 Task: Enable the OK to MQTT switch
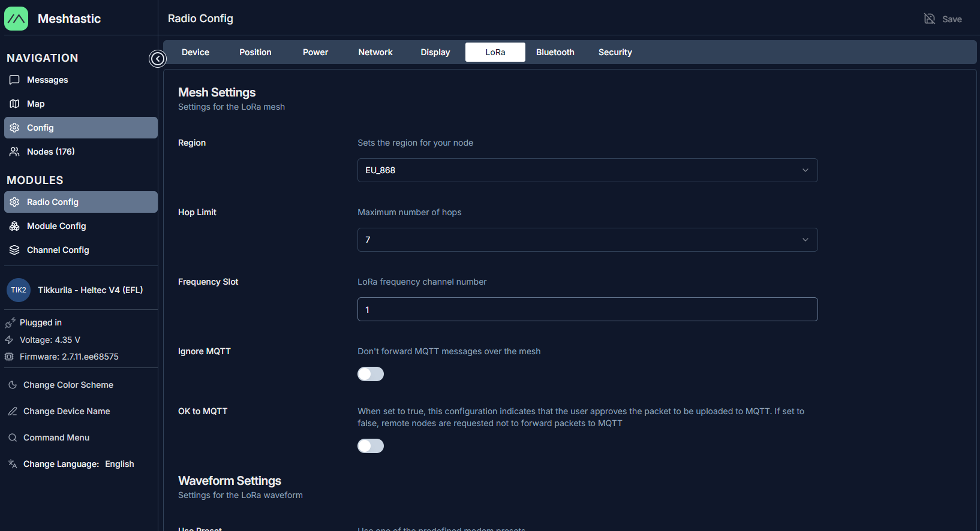pos(371,446)
